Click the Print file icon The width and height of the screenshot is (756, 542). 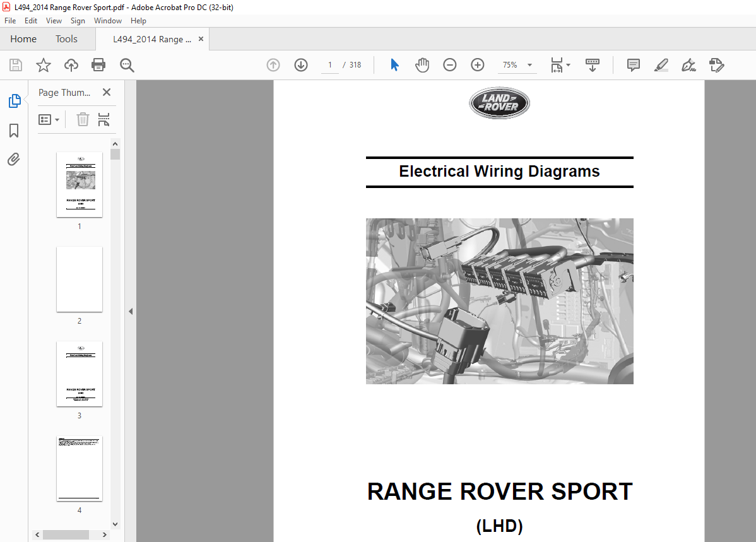tap(98, 65)
